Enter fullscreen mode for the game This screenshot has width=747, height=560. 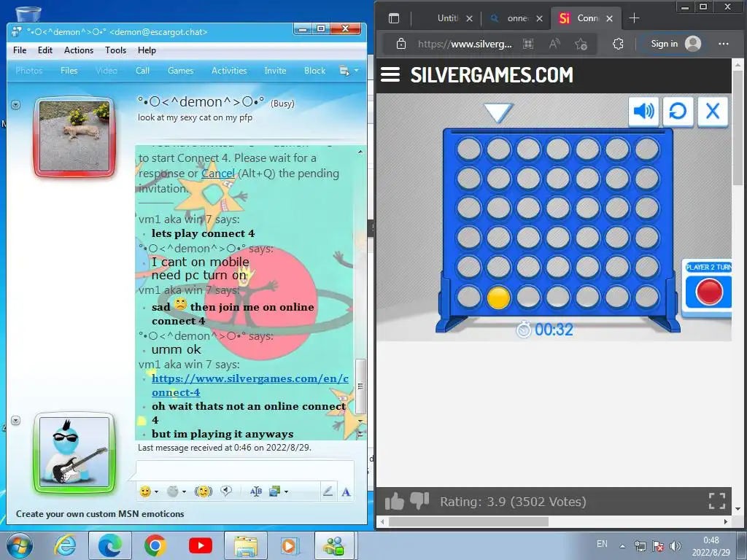click(x=716, y=501)
